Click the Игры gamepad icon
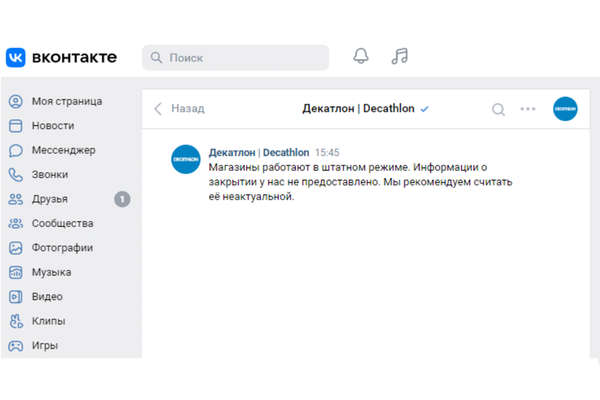The height and width of the screenshot is (400, 600). pos(16,346)
